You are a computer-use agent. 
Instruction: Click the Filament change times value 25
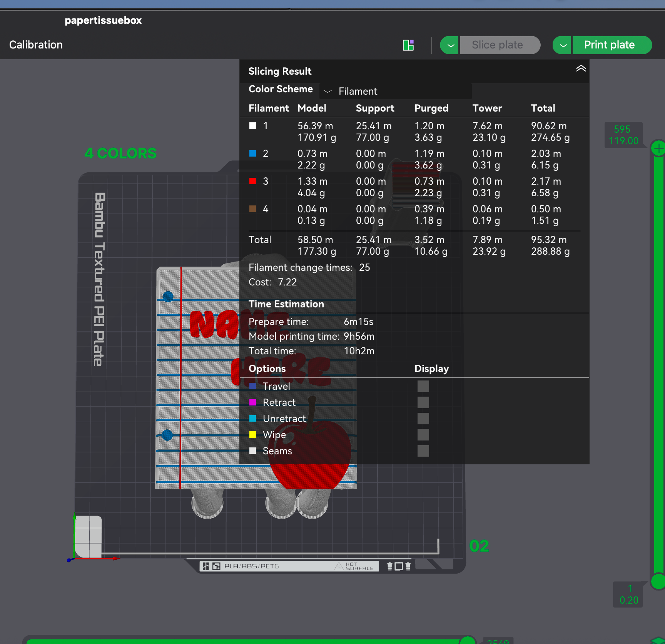(x=364, y=267)
